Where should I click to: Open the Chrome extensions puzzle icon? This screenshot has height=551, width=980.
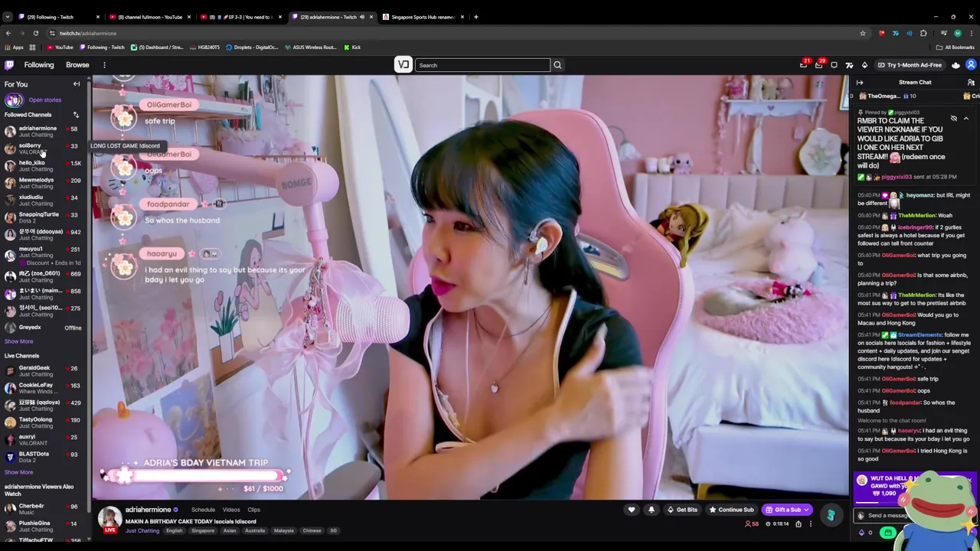(x=923, y=33)
